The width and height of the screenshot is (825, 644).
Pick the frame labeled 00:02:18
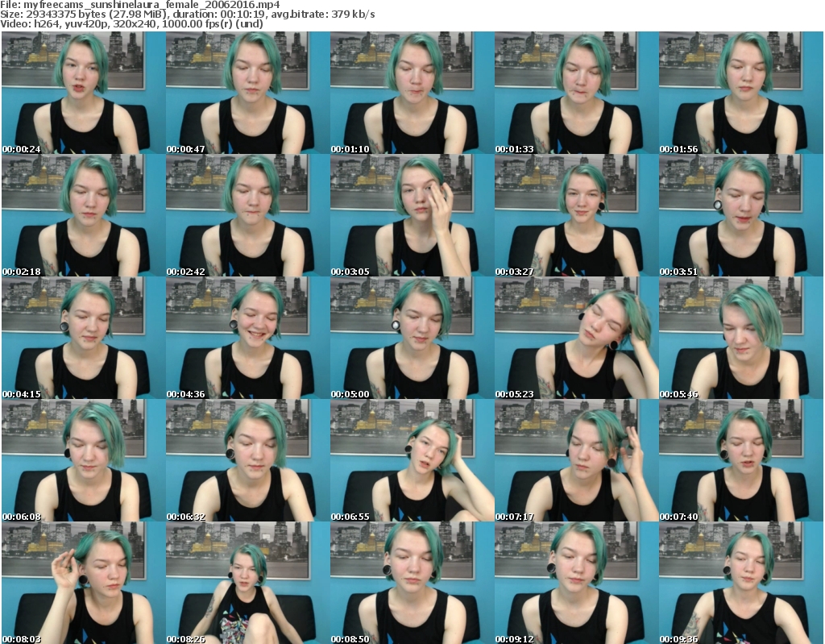click(83, 215)
